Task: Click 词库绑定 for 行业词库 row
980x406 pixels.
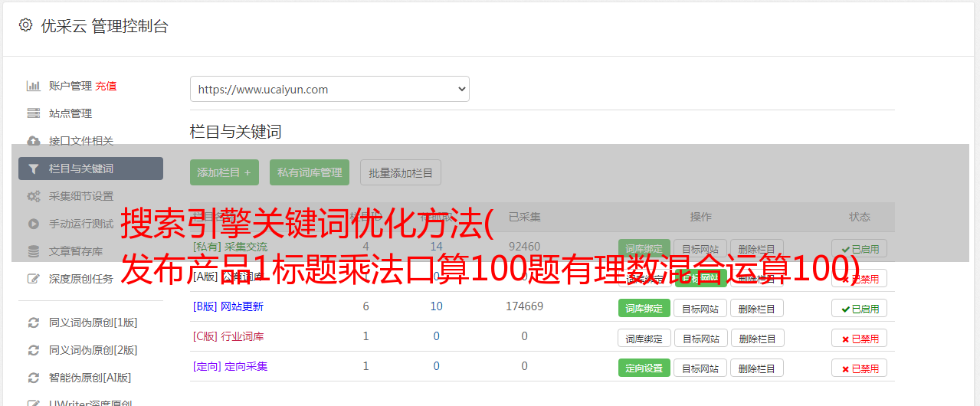Action: [x=644, y=338]
